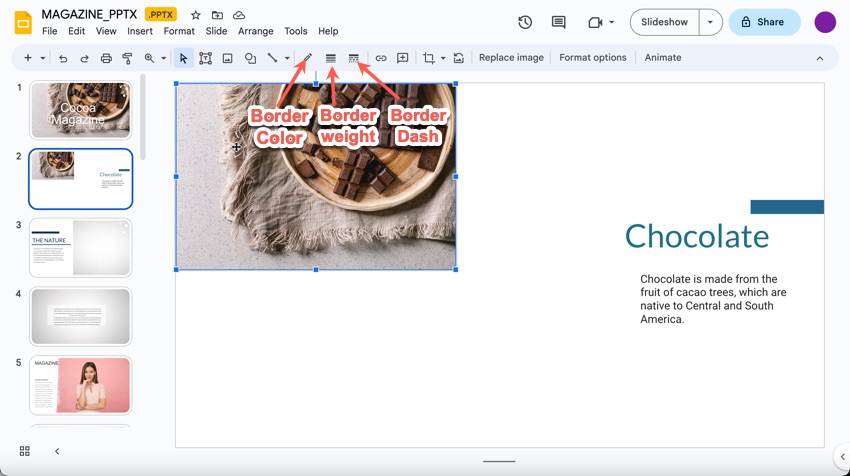Open the Tools menu

point(295,31)
